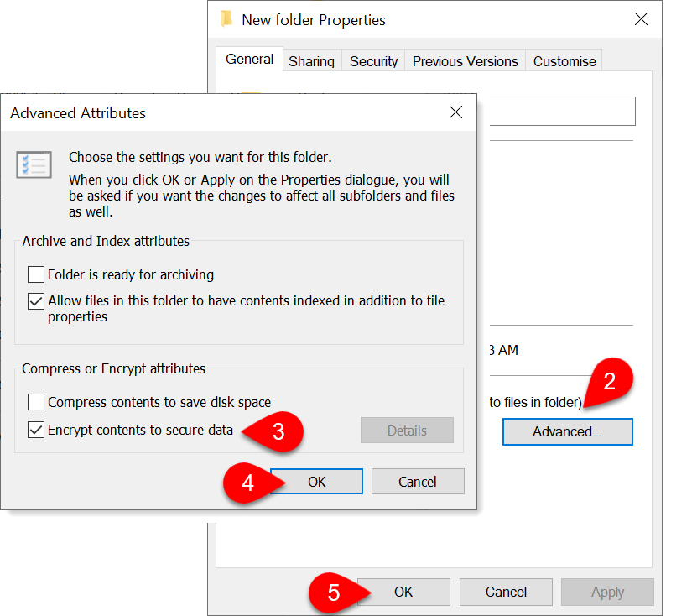Image resolution: width=697 pixels, height=616 pixels.
Task: Click 'Choose the settings you want for this folder.'
Action: click(x=200, y=157)
